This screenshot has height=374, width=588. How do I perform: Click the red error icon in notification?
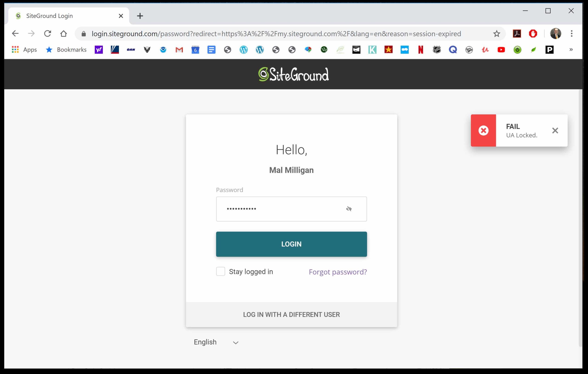pyautogui.click(x=483, y=131)
